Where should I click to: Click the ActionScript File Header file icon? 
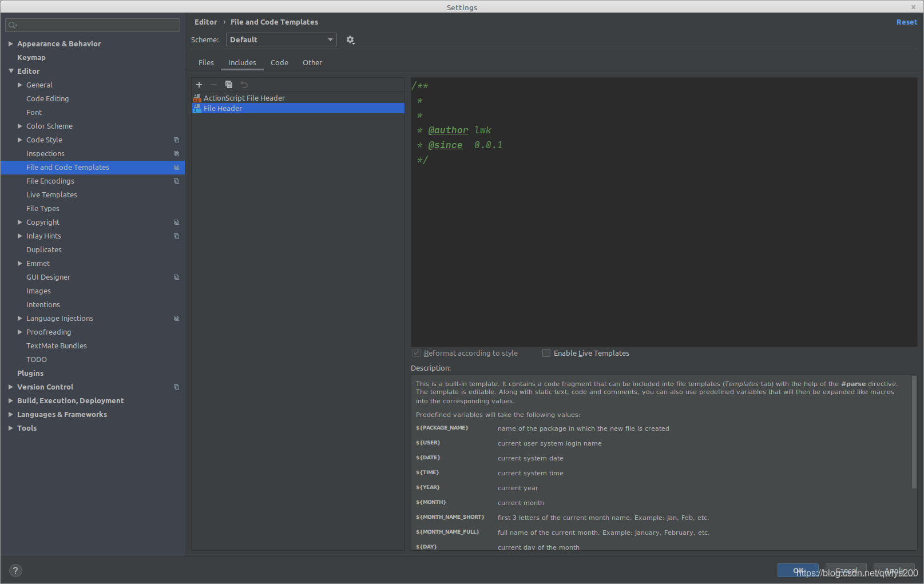tap(197, 98)
